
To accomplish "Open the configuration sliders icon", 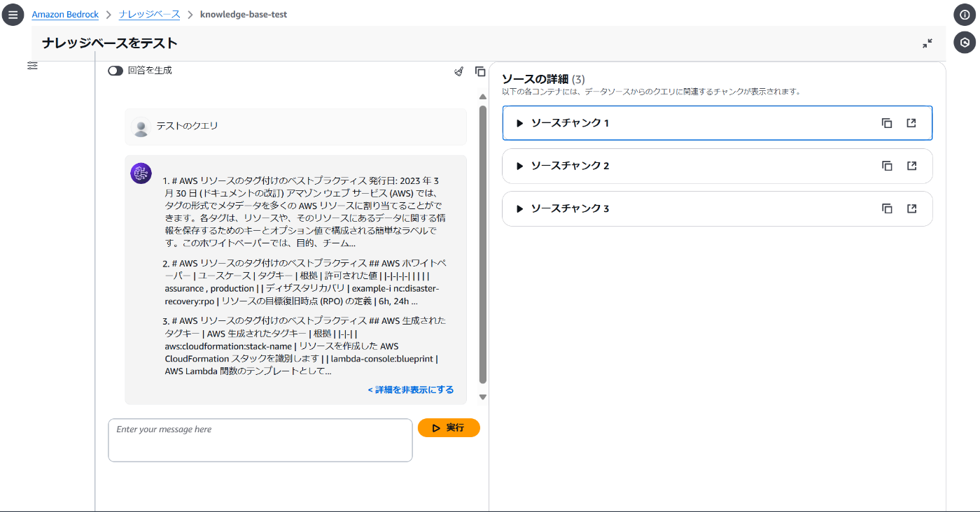I will pos(33,65).
